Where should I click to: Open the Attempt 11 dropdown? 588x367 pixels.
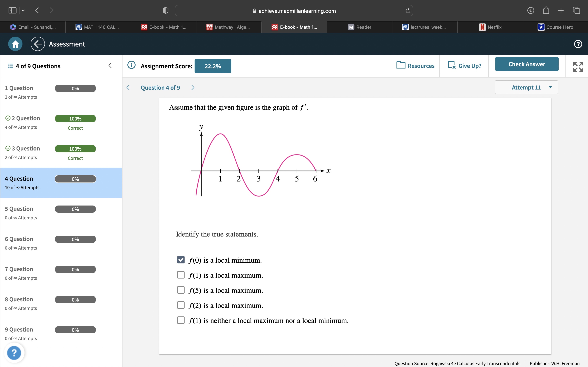coord(526,87)
